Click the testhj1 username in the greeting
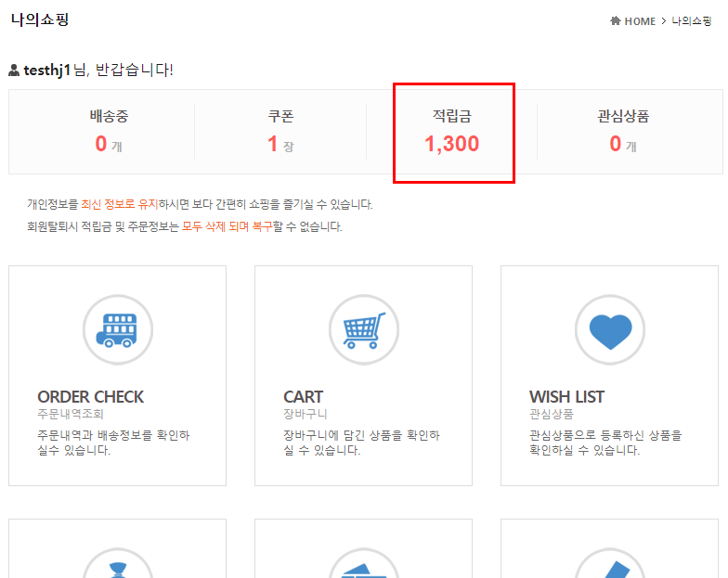The width and height of the screenshot is (728, 578). (x=47, y=70)
